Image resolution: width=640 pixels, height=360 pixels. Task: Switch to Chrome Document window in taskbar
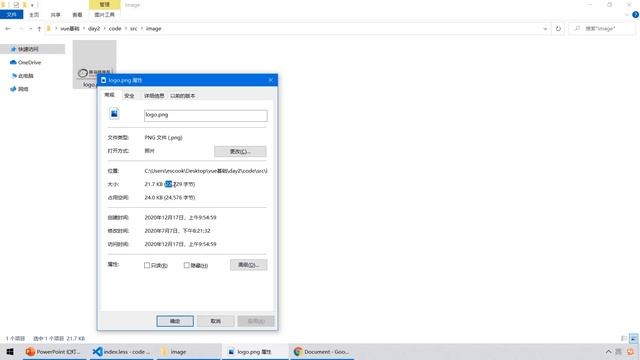coord(322,351)
